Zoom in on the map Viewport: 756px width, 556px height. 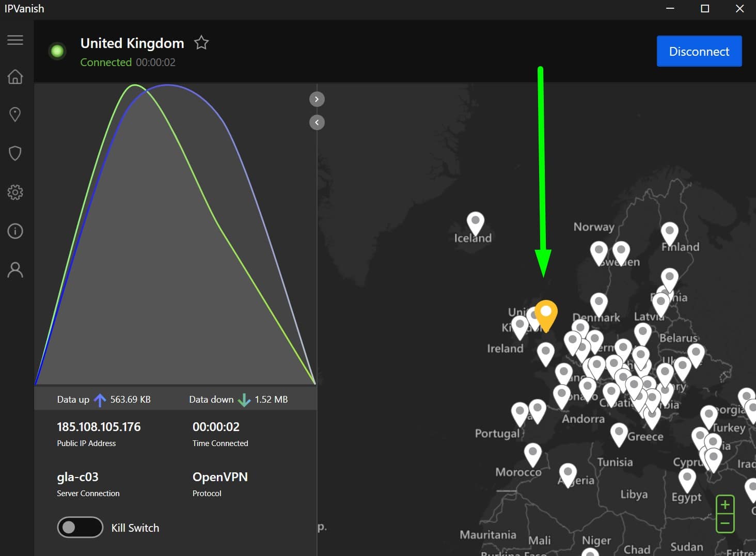click(x=725, y=504)
